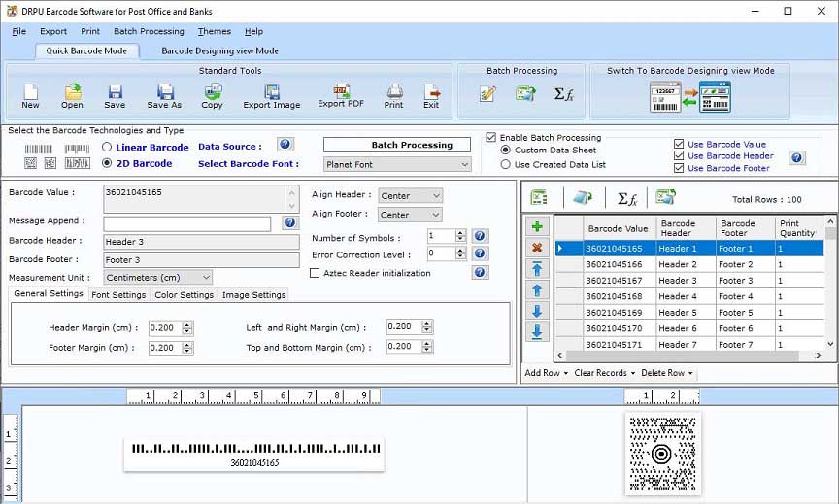Open the Export menu
Screen dimensions: 839x504
pos(53,31)
